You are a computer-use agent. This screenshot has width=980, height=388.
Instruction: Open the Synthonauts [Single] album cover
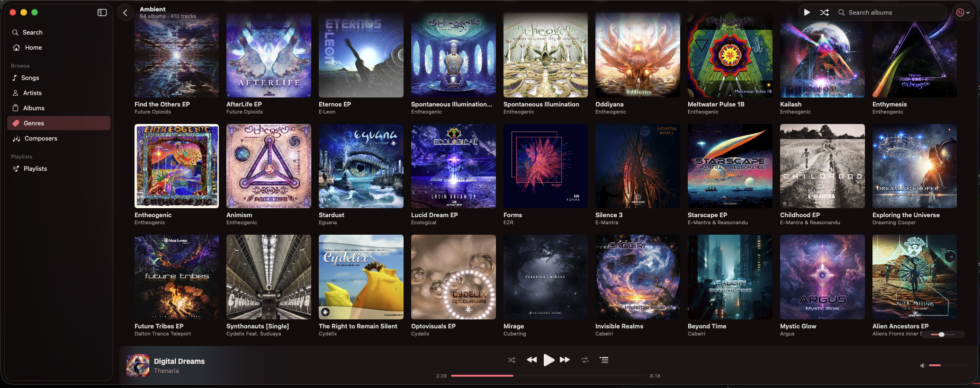[269, 277]
